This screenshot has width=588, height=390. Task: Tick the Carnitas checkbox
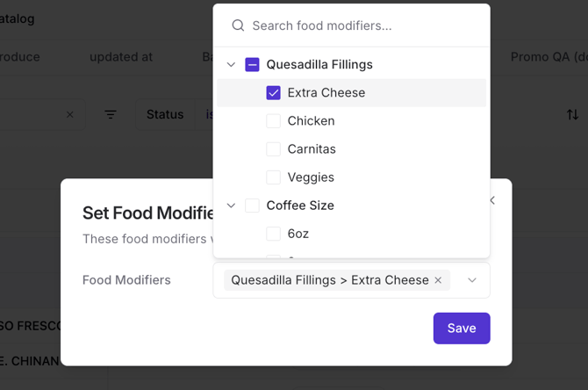coord(274,148)
